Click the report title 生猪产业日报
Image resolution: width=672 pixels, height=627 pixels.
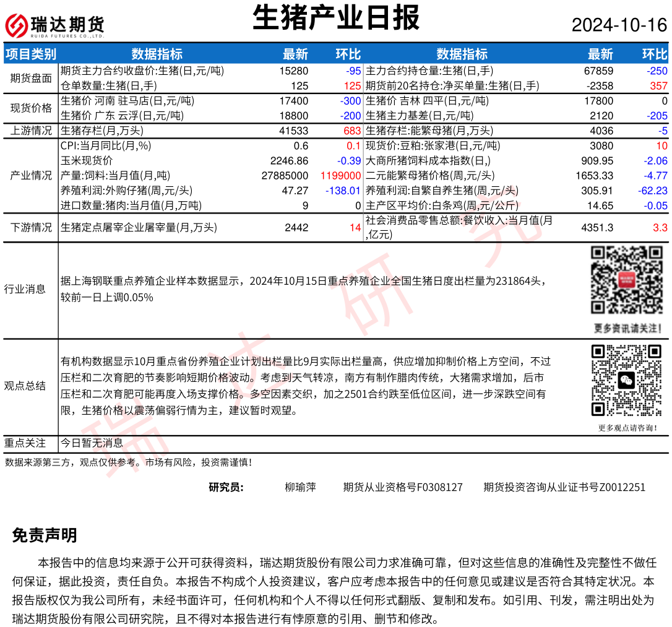pos(336,17)
